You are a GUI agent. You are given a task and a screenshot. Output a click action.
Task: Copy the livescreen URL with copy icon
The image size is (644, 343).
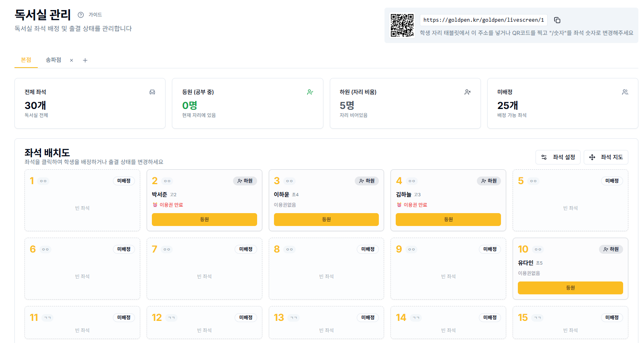(557, 20)
